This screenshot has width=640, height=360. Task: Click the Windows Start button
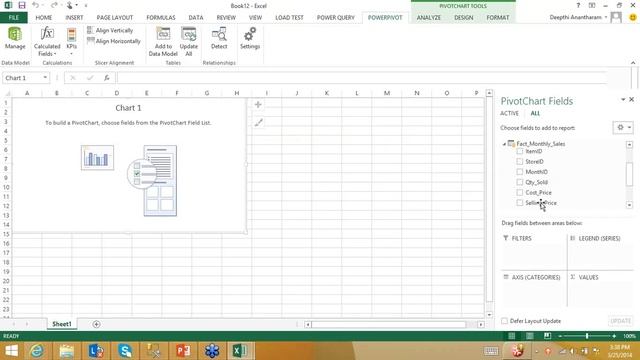tap(11, 351)
